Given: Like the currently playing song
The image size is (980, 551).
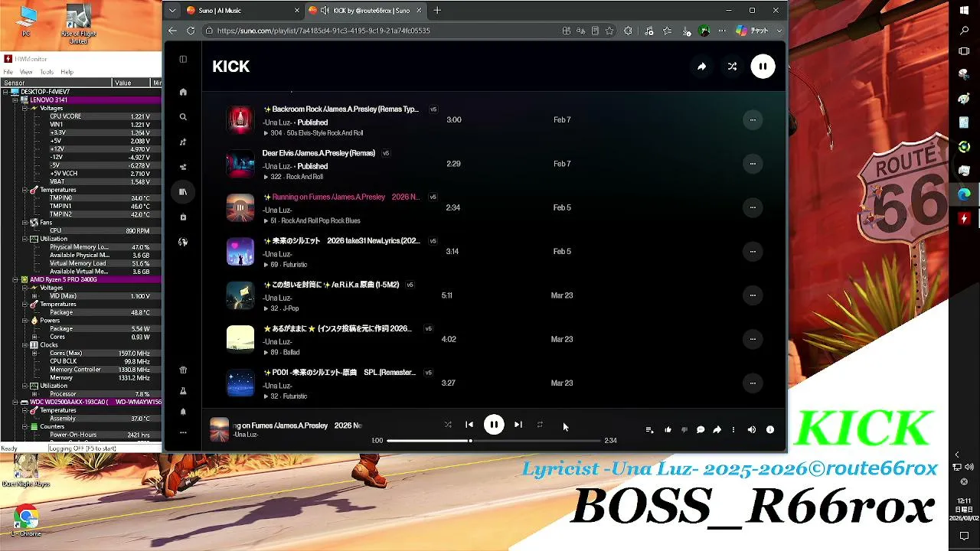Looking at the screenshot, I should [x=668, y=430].
